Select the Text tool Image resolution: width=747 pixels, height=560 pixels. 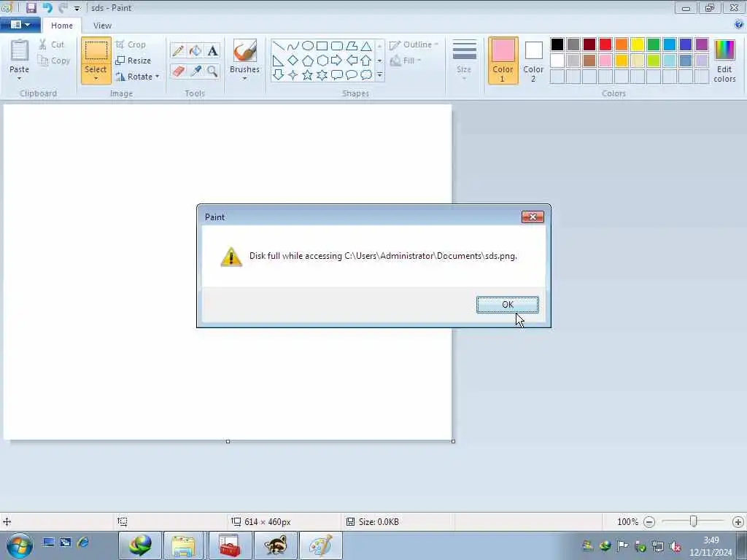point(212,50)
